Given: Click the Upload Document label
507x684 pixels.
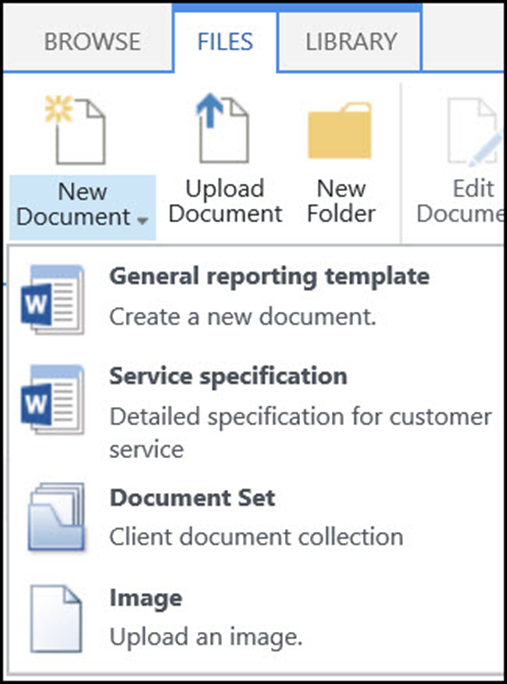Looking at the screenshot, I should [225, 201].
